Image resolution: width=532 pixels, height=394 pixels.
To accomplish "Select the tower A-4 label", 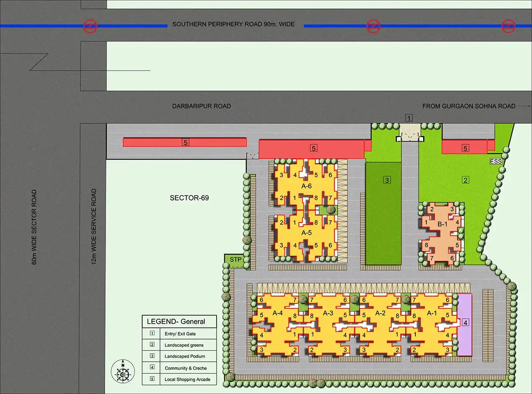I will tap(278, 313).
